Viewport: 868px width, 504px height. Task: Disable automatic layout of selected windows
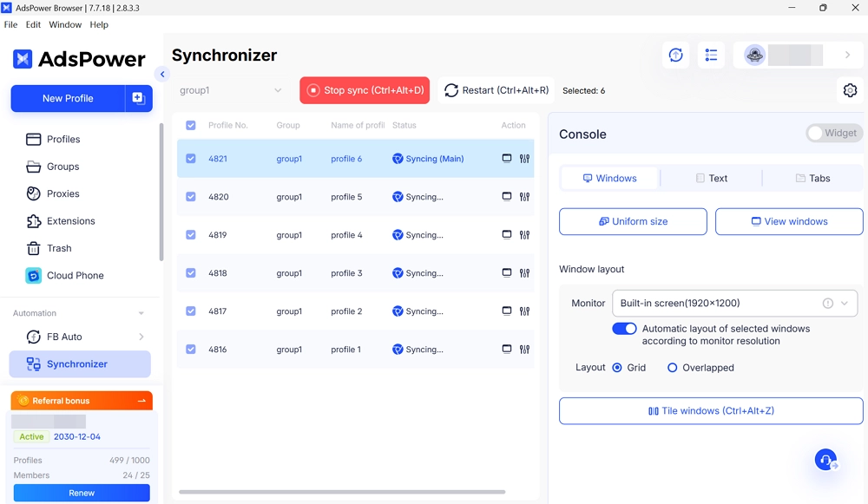pyautogui.click(x=624, y=329)
